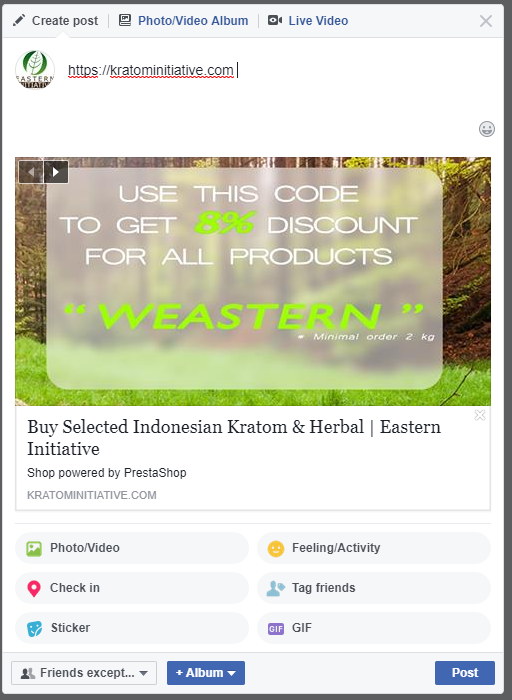Image resolution: width=512 pixels, height=700 pixels.
Task: Expand the + Album dropdown
Action: coord(206,673)
